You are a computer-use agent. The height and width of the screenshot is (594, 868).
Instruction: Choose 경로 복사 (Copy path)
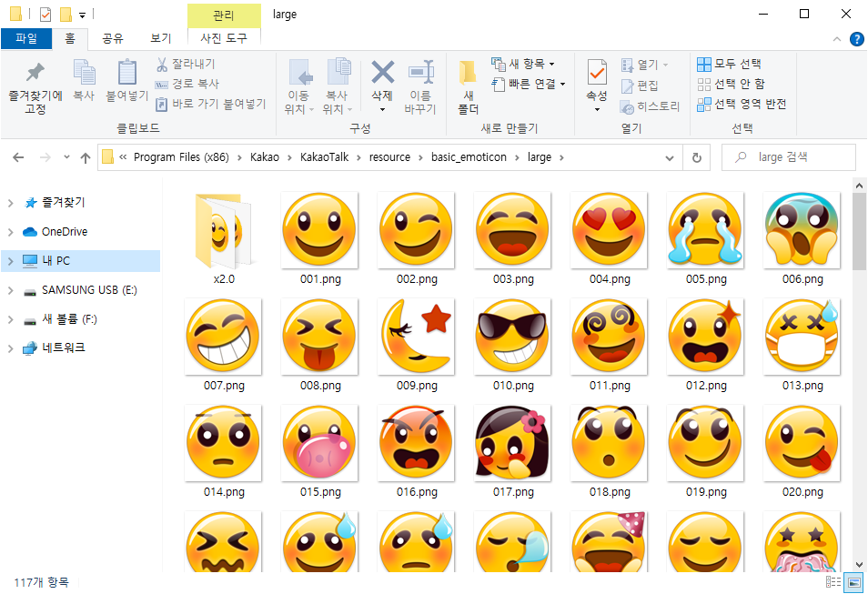pyautogui.click(x=187, y=84)
